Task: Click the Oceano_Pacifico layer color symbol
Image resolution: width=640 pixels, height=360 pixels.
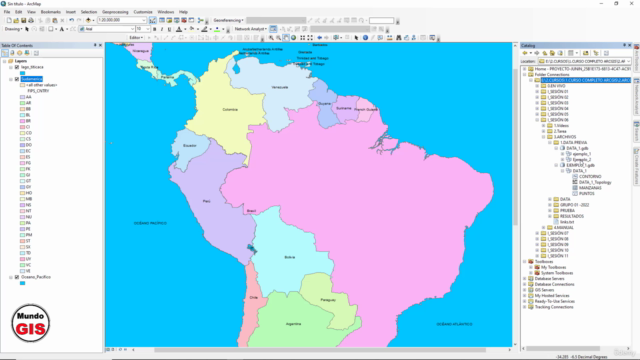Action: 22,283
